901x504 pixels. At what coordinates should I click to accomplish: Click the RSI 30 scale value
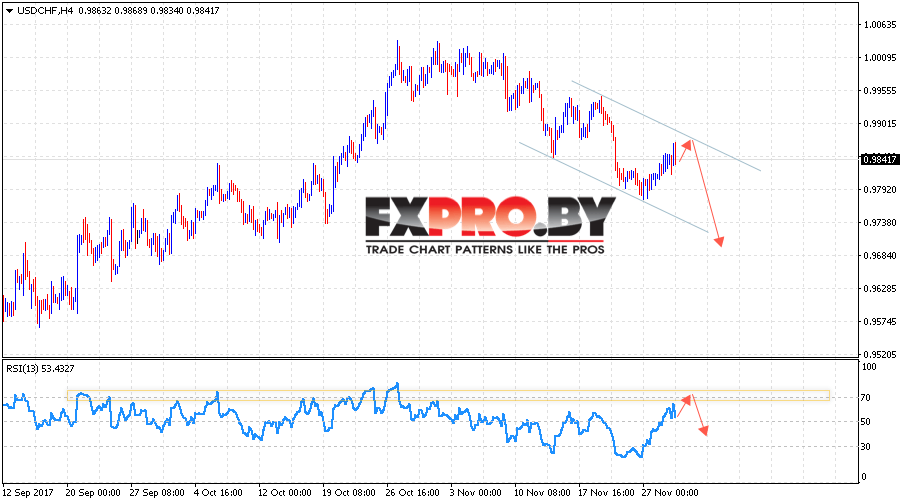(865, 447)
